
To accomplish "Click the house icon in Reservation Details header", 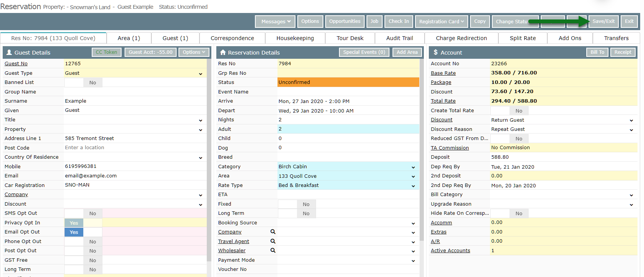I will pyautogui.click(x=223, y=52).
